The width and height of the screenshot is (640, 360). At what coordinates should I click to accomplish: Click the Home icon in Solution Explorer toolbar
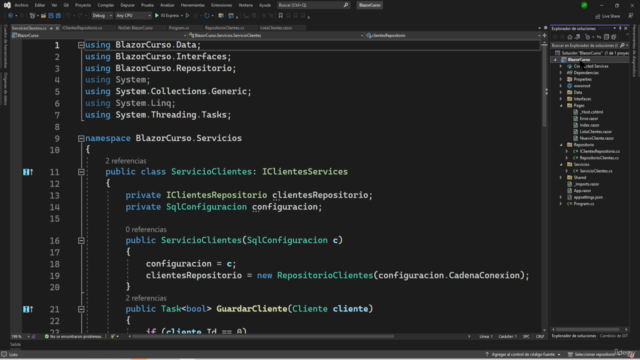tap(570, 37)
